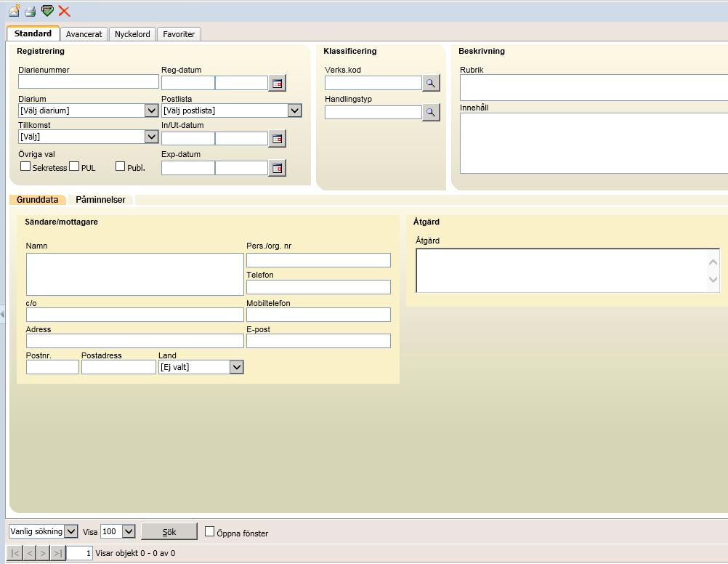Focus the Pers./org. nr field
The image size is (728, 564).
[318, 260]
